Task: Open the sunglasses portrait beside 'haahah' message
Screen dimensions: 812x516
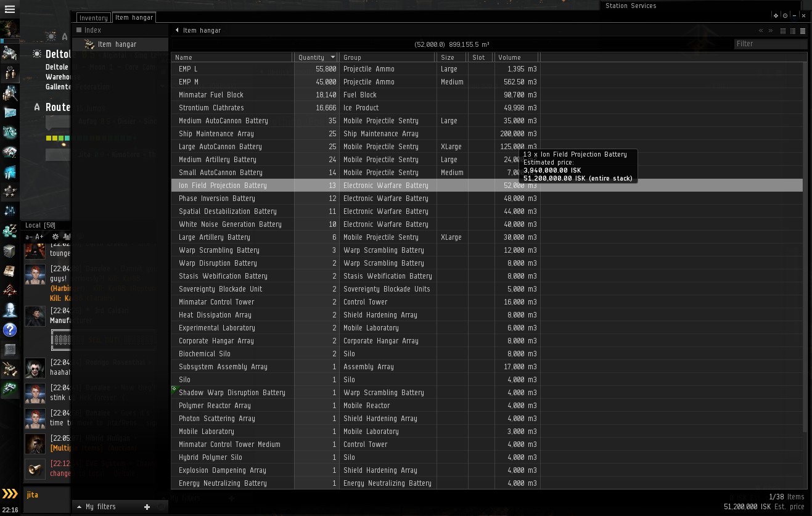Action: coord(35,368)
